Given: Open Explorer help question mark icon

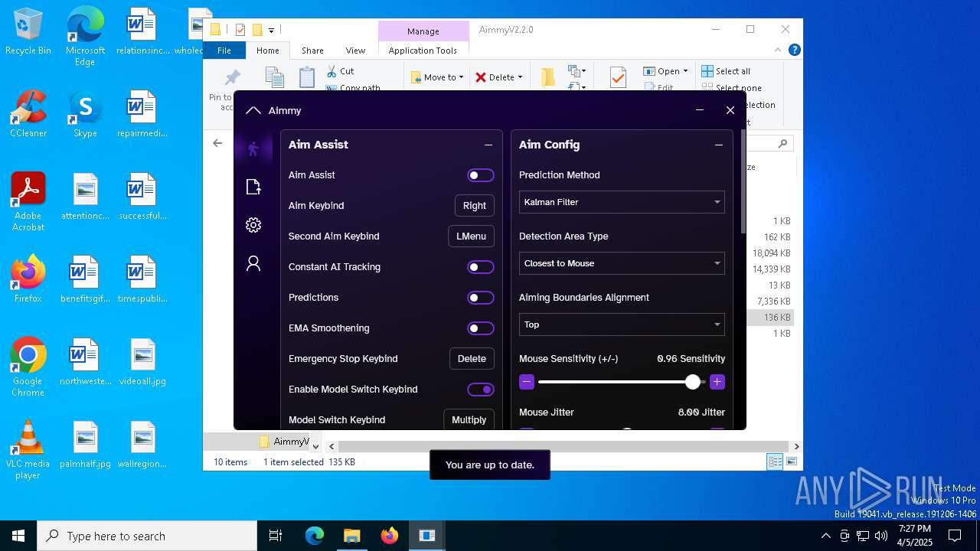Looking at the screenshot, I should click(x=795, y=50).
